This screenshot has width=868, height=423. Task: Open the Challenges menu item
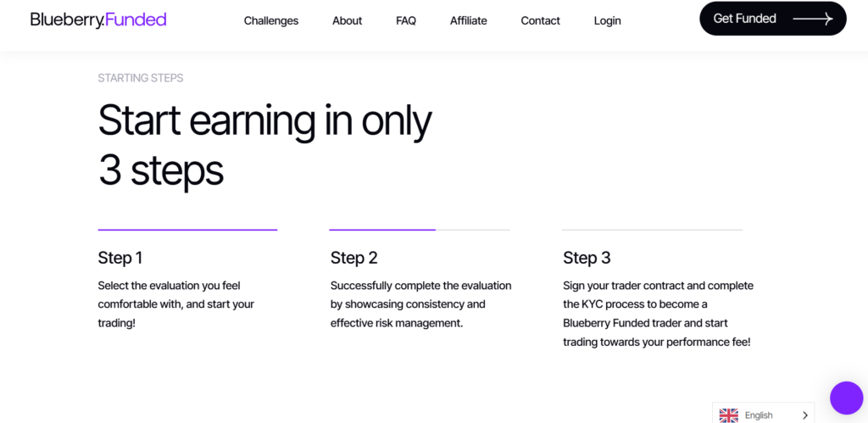(271, 20)
